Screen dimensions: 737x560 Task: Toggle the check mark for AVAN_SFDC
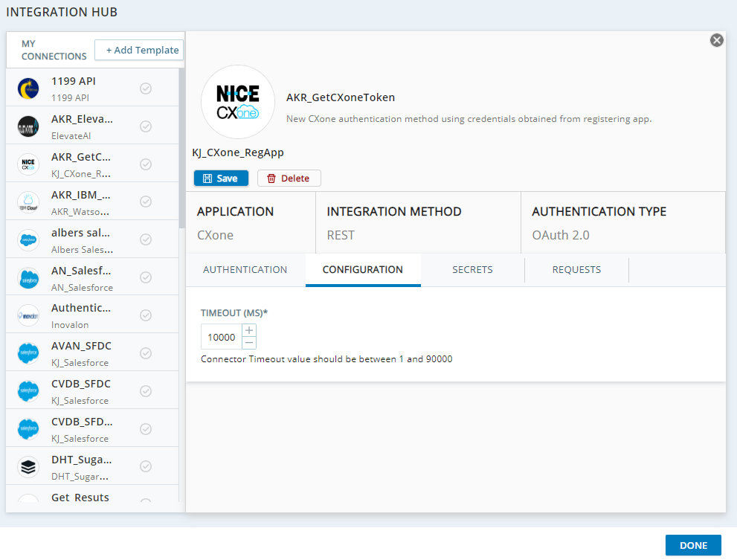(146, 353)
